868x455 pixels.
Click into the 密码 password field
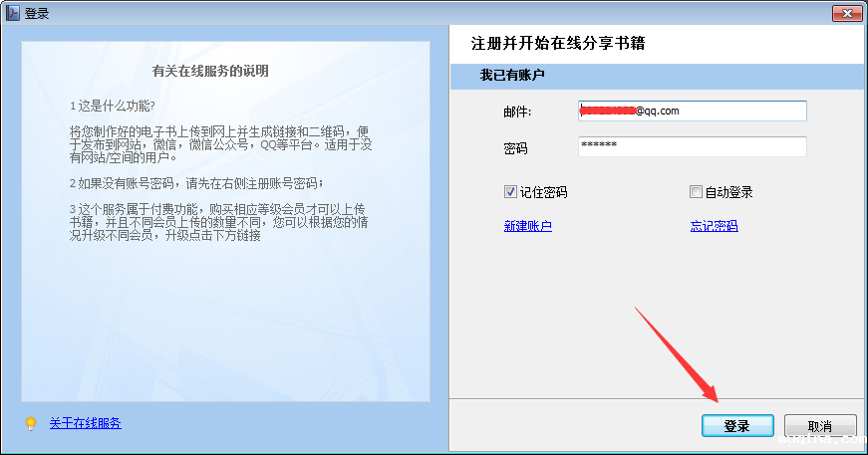pos(692,146)
